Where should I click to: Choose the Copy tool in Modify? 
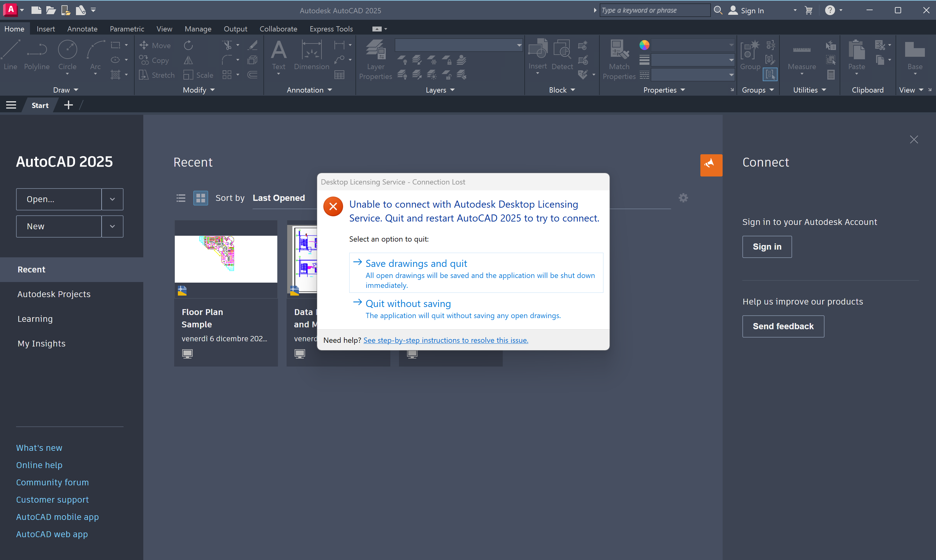click(x=154, y=60)
